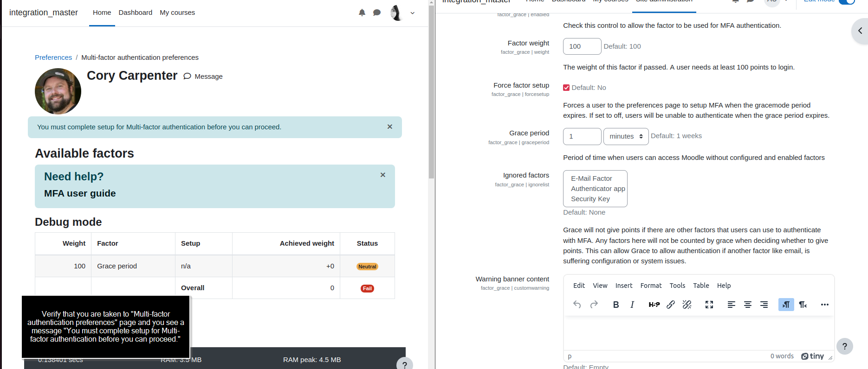Align text center in editor
Viewport: 868px width, 369px height.
tap(748, 305)
